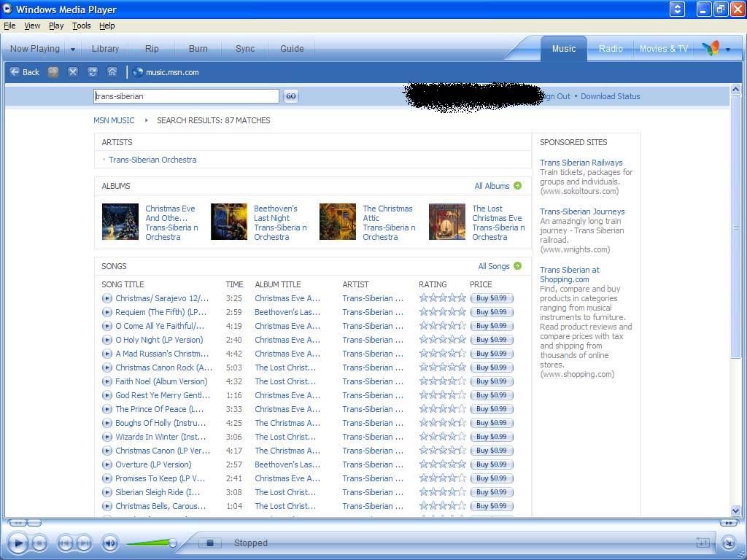Screen dimensions: 747x560
Task: Preview Overture (LP Version) play icon
Action: 107,464
